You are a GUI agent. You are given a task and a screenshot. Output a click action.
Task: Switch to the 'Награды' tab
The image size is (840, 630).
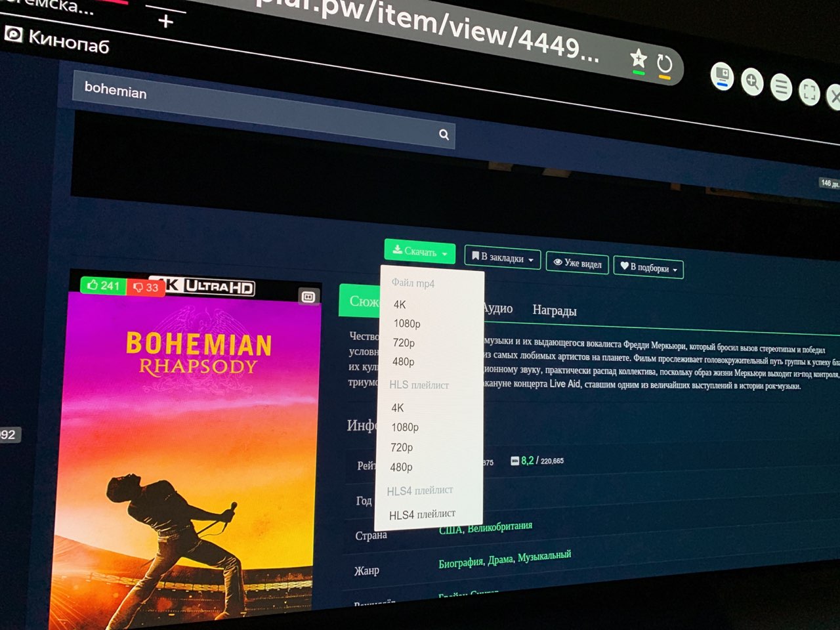[555, 310]
